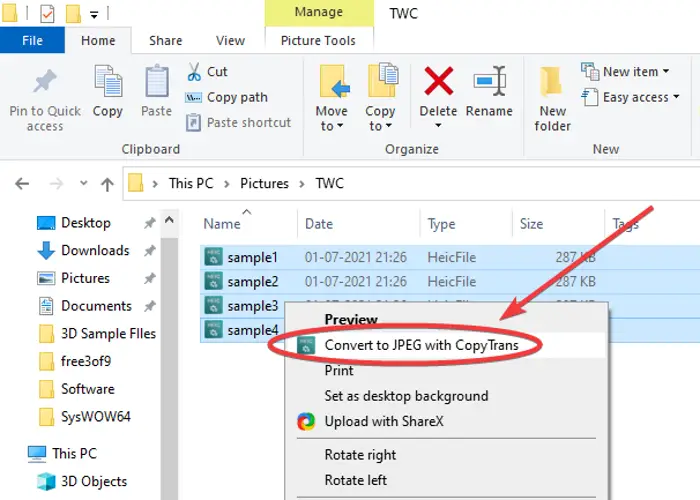Open Documents in the navigation pane

96,306
